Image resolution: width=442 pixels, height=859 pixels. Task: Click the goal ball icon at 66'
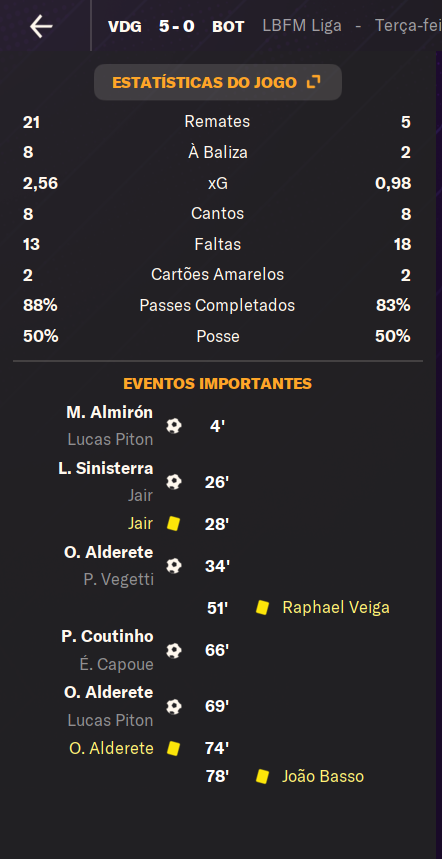[x=174, y=650]
